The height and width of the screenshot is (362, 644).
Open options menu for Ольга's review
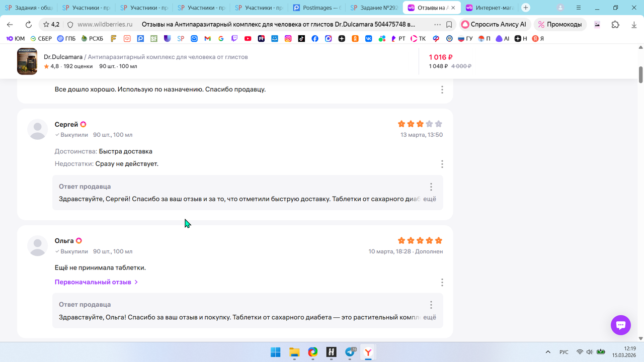[442, 282]
